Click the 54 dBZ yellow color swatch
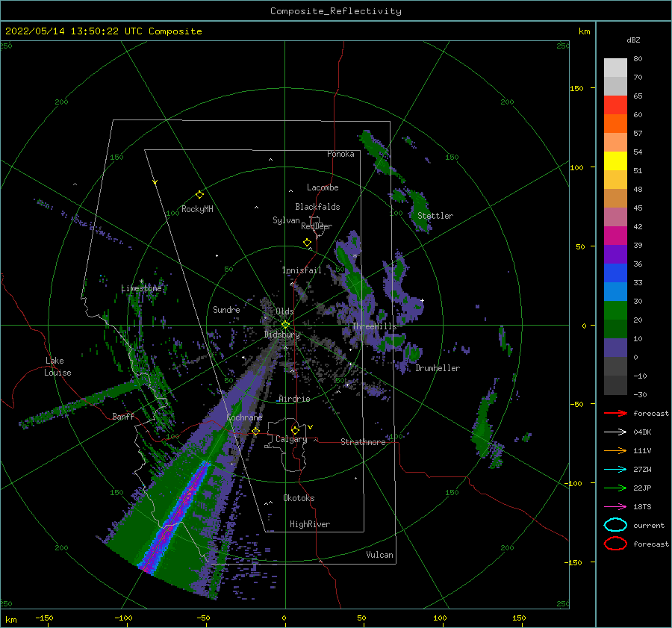 point(615,161)
